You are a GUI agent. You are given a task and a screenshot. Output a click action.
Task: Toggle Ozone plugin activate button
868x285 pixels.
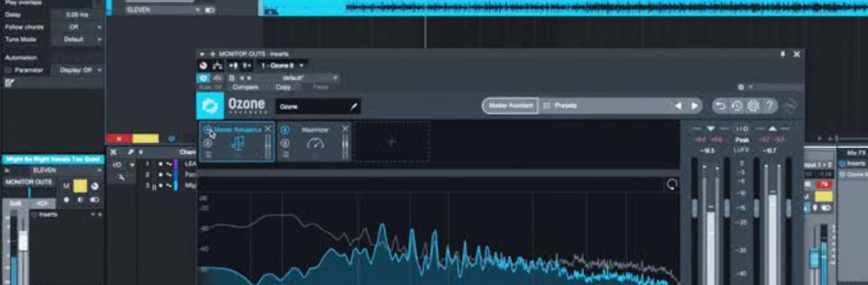(203, 78)
